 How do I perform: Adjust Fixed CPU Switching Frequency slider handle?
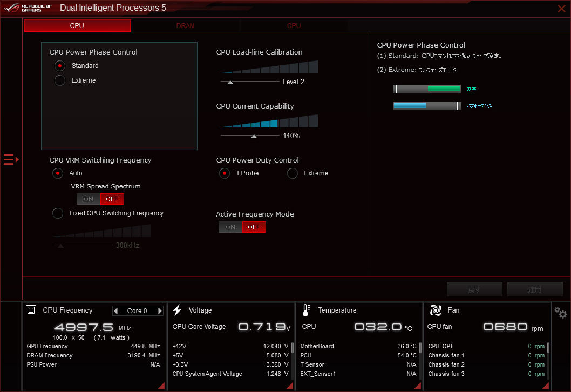[61, 246]
